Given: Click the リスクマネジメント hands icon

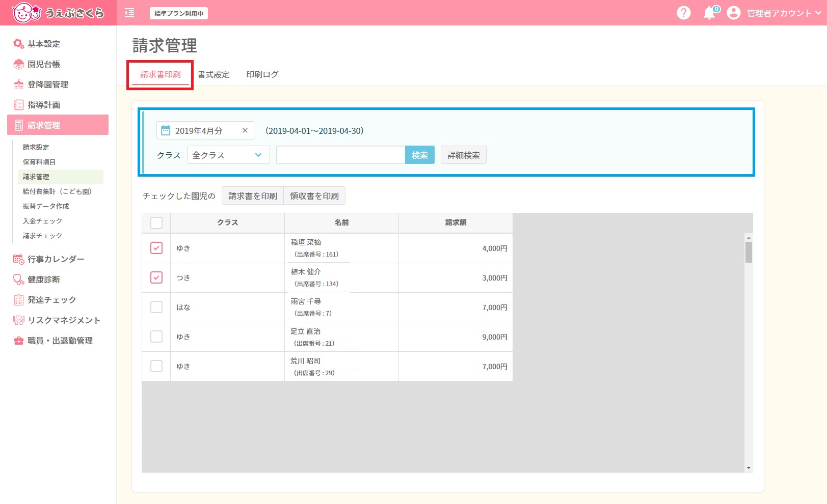Looking at the screenshot, I should (x=18, y=320).
